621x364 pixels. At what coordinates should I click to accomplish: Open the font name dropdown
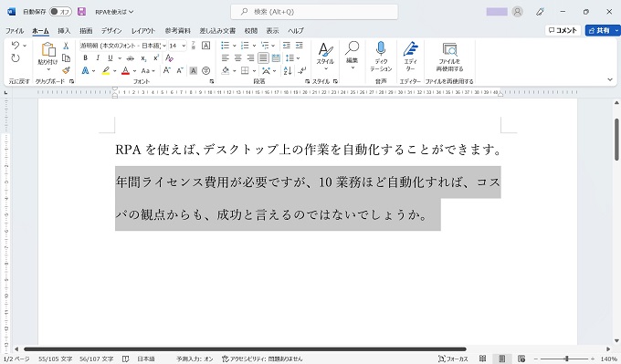point(164,46)
